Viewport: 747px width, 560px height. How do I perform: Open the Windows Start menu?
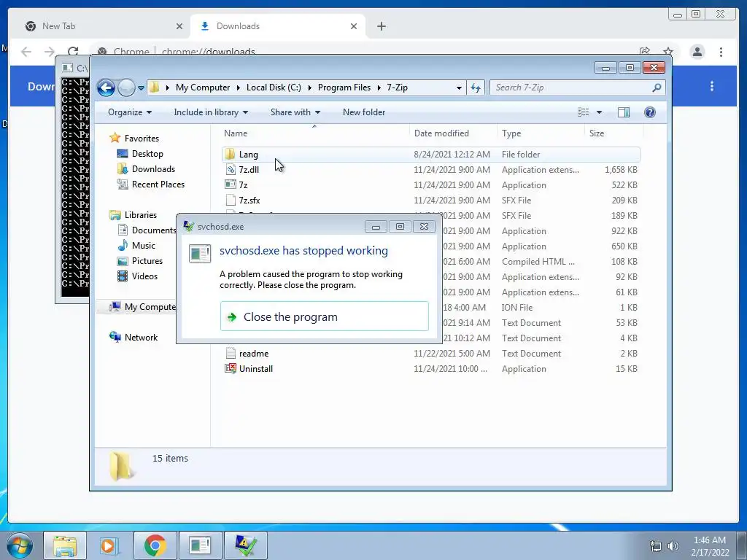pos(19,545)
